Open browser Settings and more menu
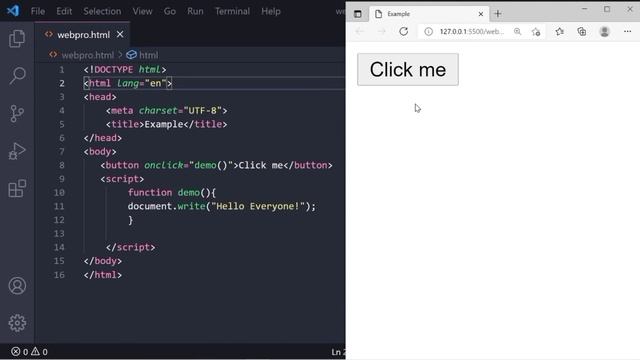 [x=627, y=31]
